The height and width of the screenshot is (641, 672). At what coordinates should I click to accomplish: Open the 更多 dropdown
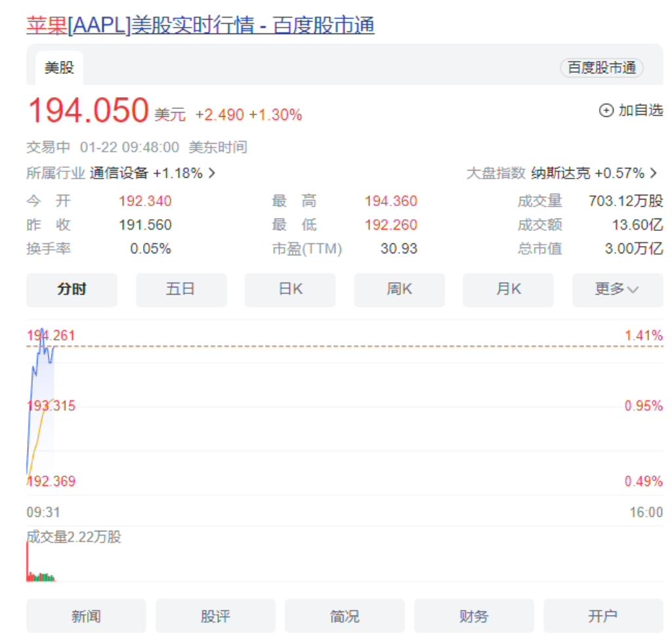tap(618, 289)
